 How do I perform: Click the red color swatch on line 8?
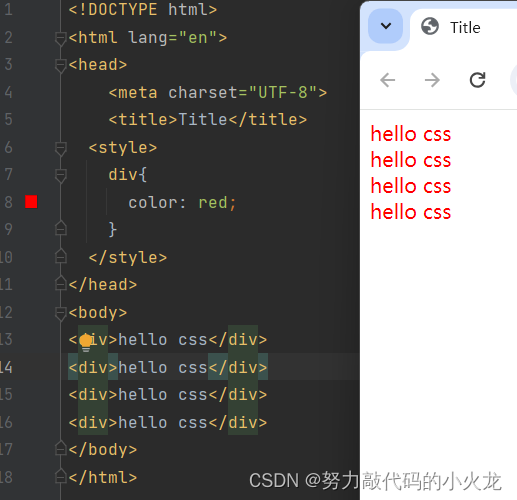[31, 202]
